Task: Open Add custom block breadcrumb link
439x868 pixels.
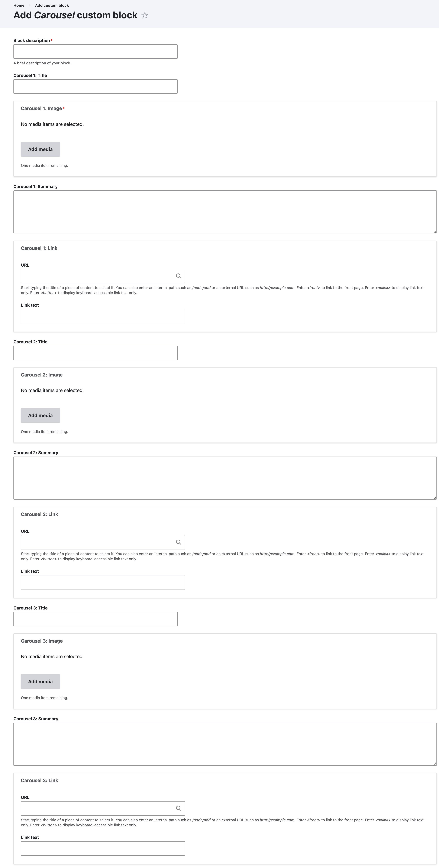Action: point(52,5)
